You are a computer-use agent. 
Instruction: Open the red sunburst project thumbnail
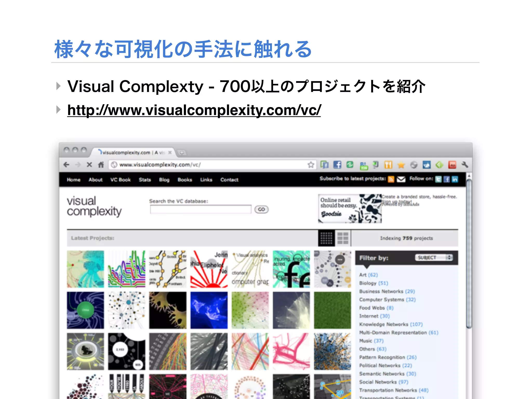pyautogui.click(x=209, y=269)
